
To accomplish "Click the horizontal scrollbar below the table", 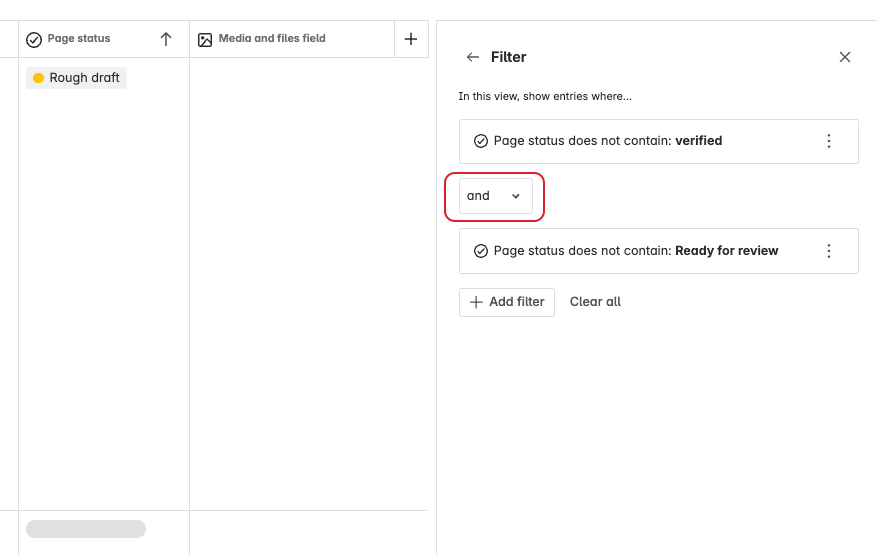I will [86, 529].
